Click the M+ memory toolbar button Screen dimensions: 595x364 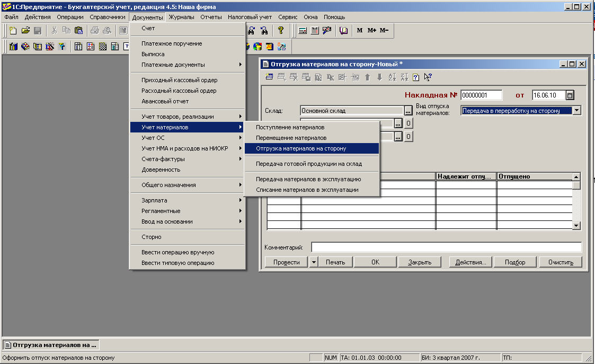tap(372, 31)
